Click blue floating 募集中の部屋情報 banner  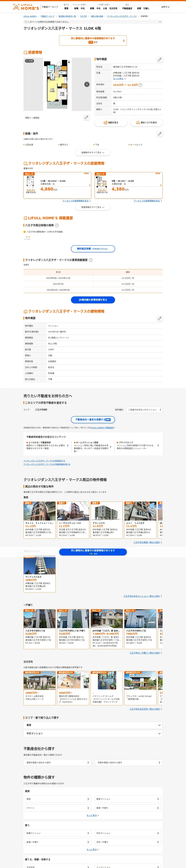93,552
